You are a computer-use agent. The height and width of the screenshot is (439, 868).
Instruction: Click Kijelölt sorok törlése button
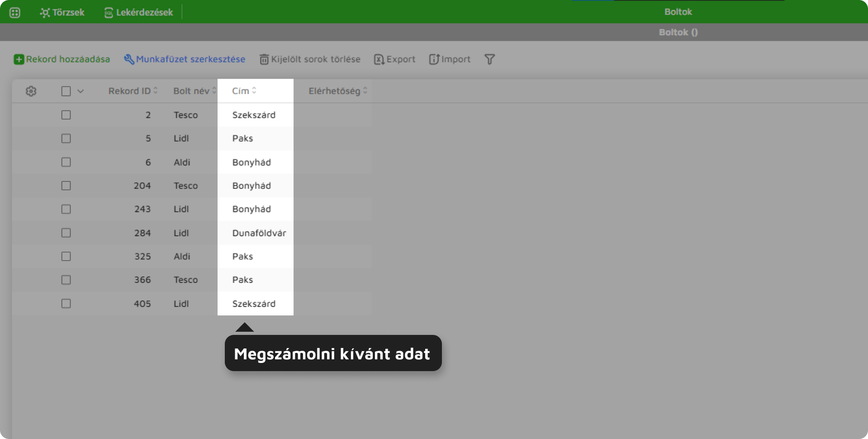[310, 59]
